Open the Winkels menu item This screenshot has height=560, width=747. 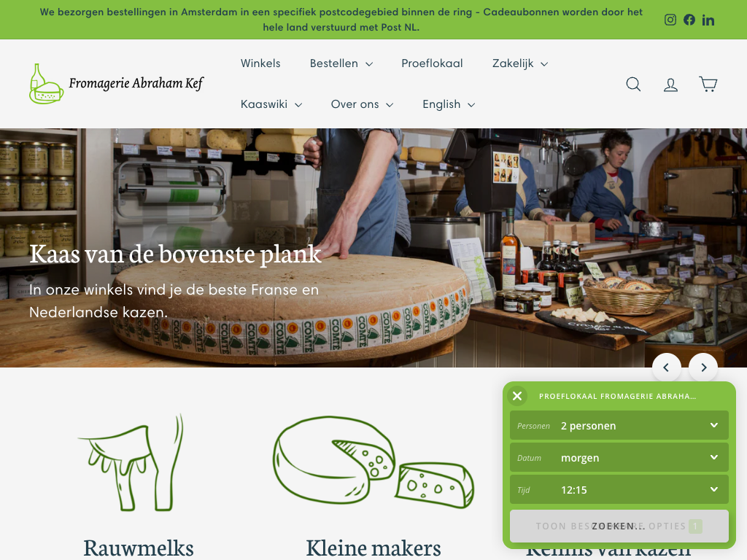click(260, 63)
